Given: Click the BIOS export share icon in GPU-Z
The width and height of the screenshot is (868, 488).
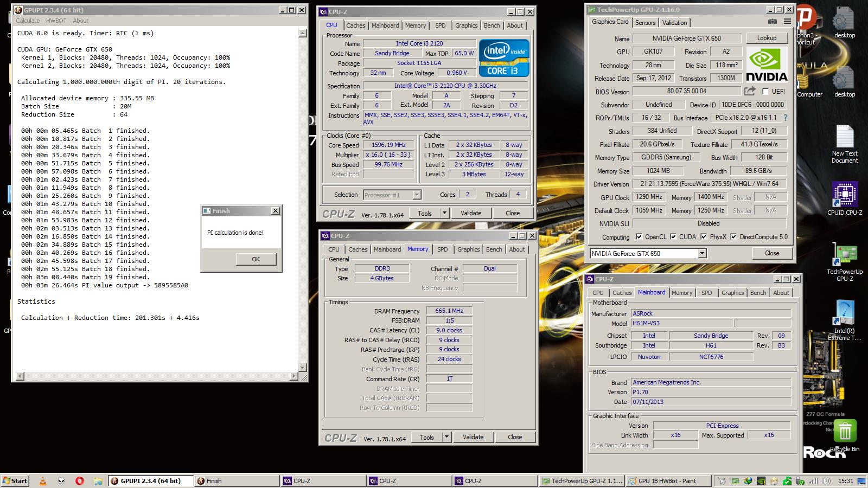Looking at the screenshot, I should pos(750,91).
